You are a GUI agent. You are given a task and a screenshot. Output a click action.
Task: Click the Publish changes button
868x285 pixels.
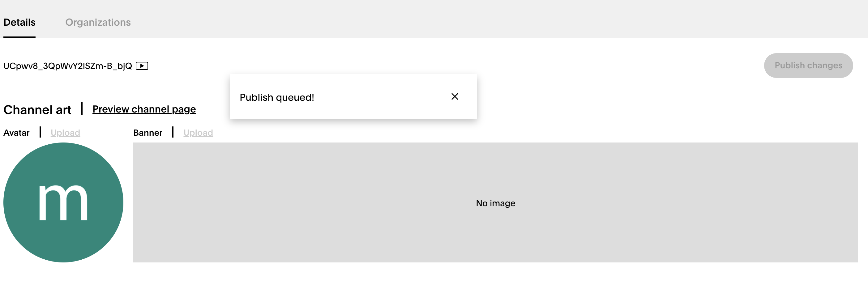[808, 65]
